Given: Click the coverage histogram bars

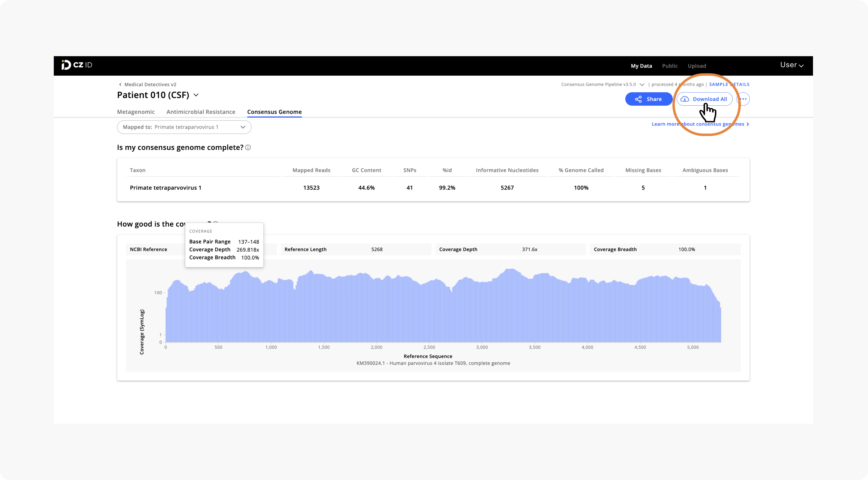Looking at the screenshot, I should pos(443,306).
